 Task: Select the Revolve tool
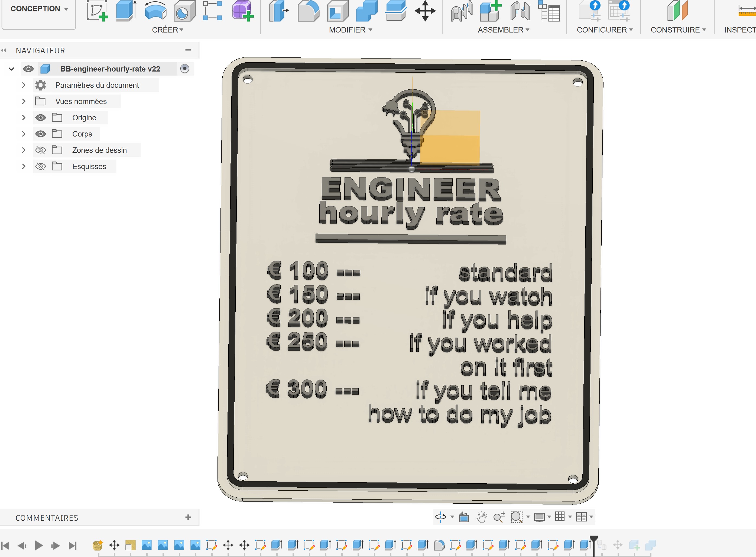point(155,11)
